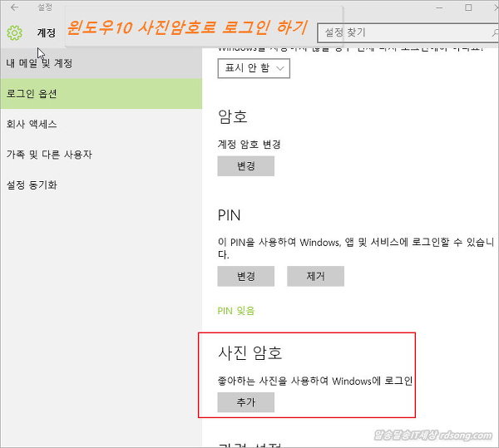
Task: Click the 설정 찾기 search field
Action: 408,32
